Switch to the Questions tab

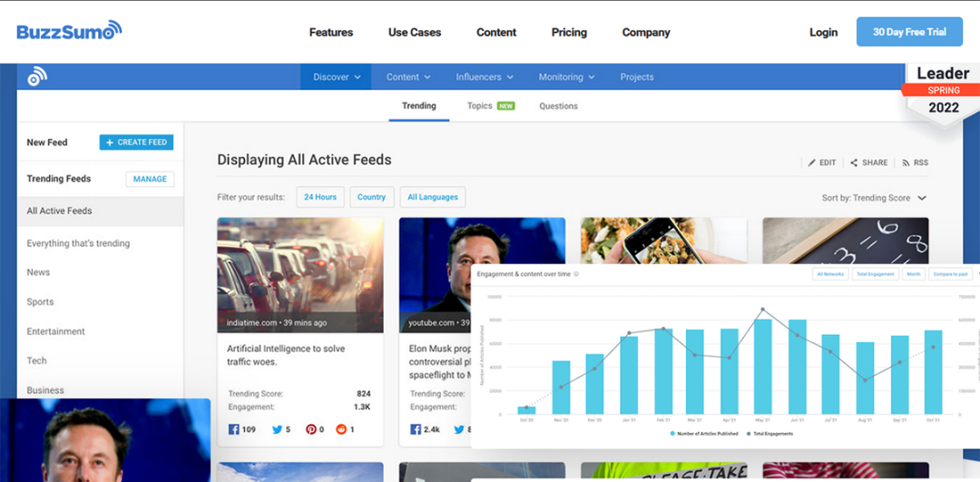click(x=558, y=105)
